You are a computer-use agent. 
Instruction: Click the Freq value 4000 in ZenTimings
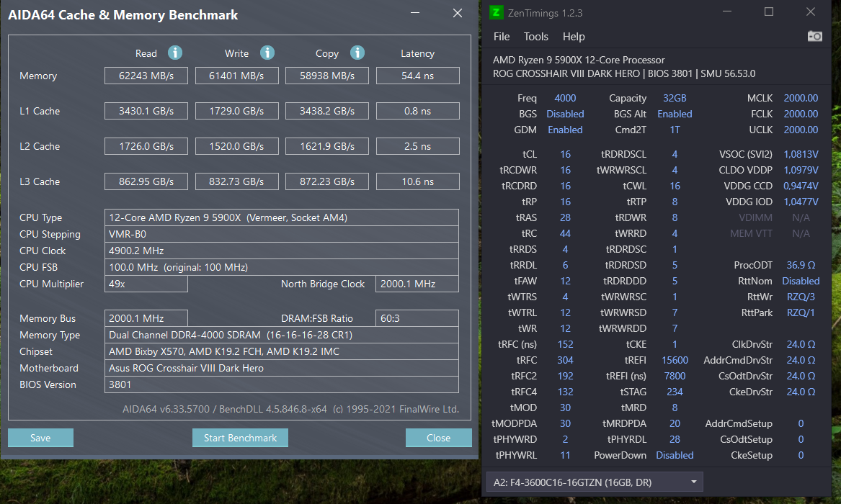tap(565, 98)
